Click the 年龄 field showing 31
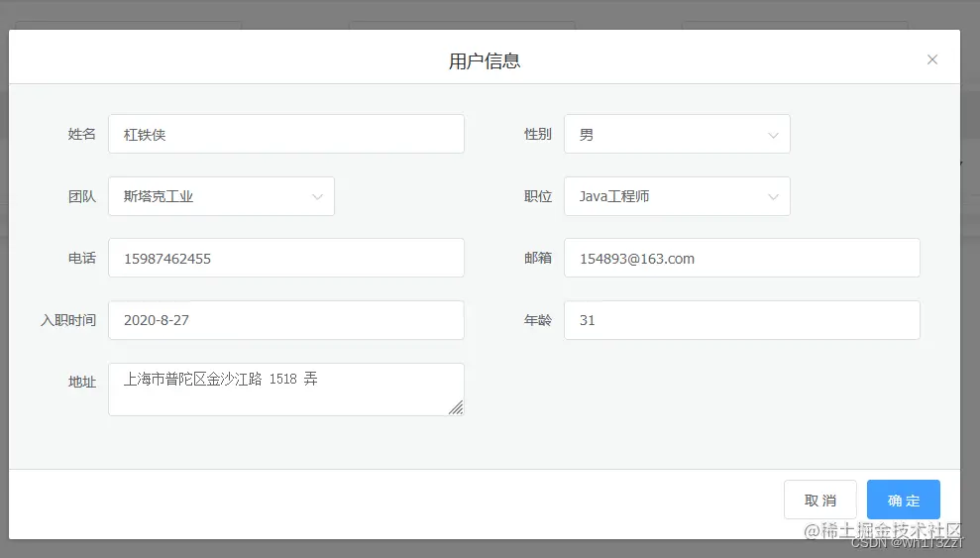 coord(742,320)
